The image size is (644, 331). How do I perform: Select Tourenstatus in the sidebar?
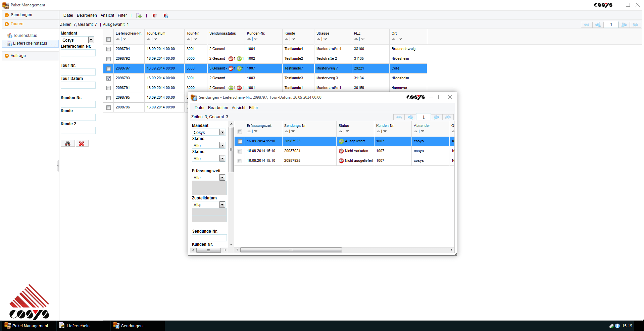pos(25,36)
